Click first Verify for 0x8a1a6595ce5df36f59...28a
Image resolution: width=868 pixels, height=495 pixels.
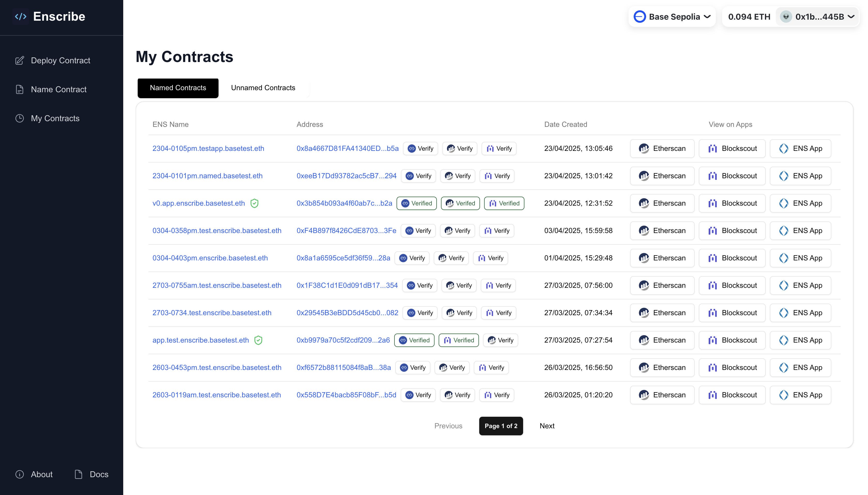pos(412,258)
